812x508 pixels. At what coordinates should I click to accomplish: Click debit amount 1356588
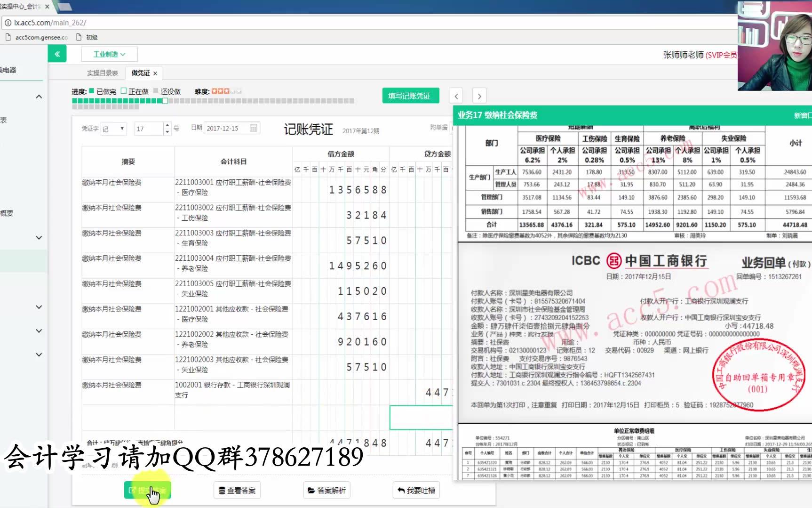(358, 190)
